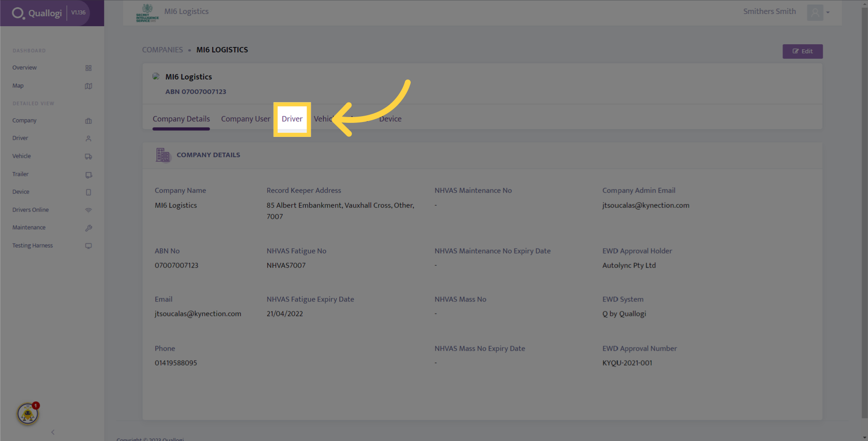Image resolution: width=868 pixels, height=441 pixels.
Task: Click the Company Admin Email jtsoucalas@kynection.com
Action: (x=645, y=205)
